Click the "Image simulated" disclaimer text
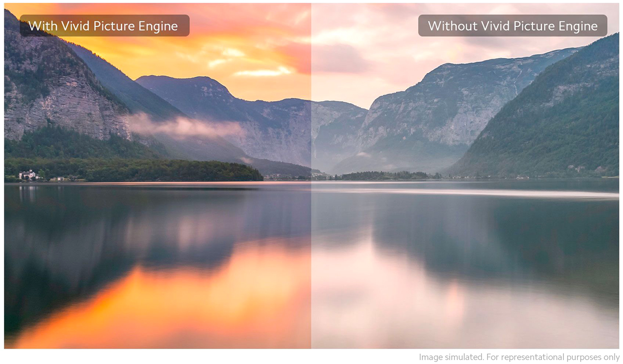This screenshot has height=364, width=623. coord(519,357)
